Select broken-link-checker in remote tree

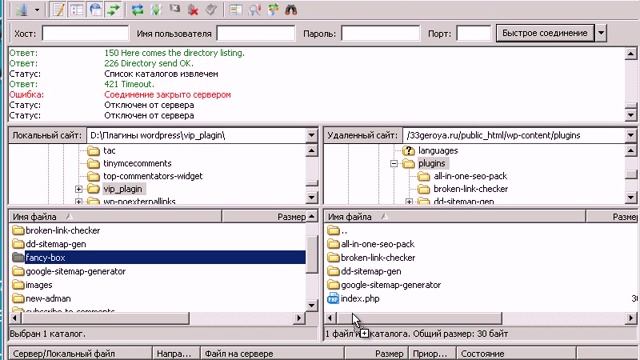[471, 189]
